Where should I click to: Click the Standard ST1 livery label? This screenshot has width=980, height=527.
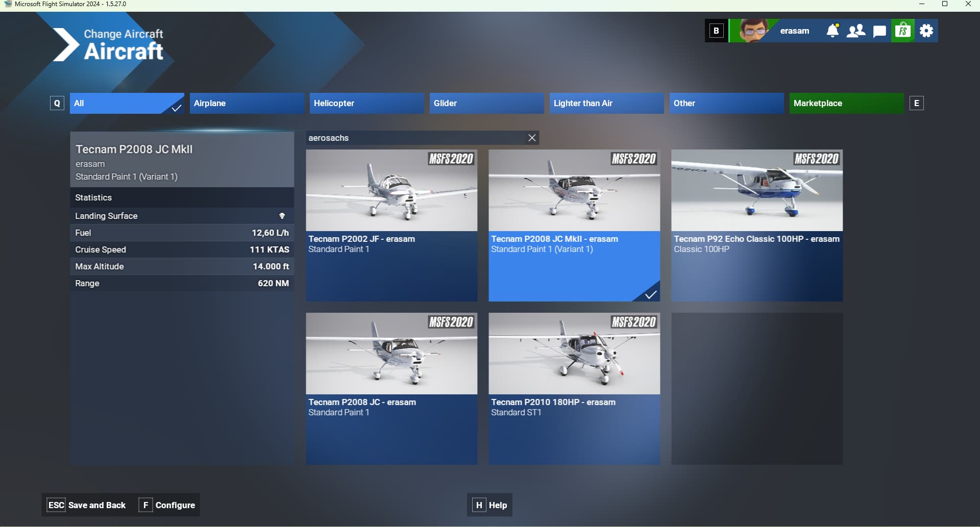tap(516, 412)
